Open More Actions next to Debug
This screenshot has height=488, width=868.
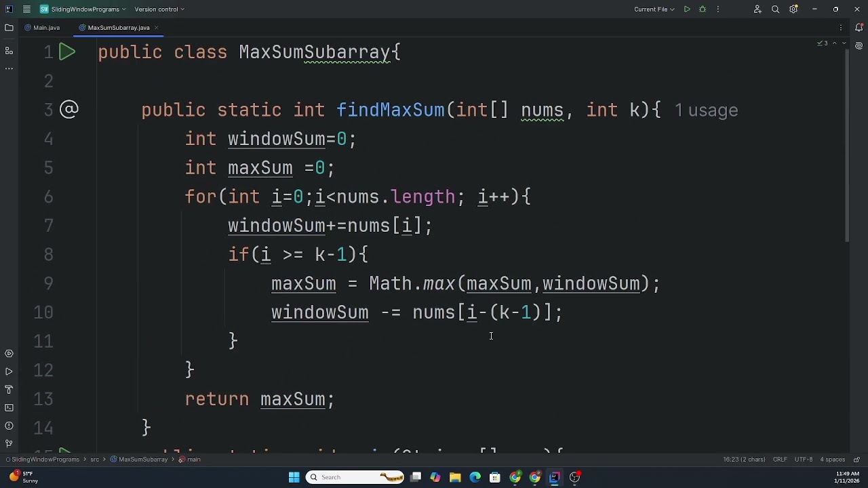pos(718,9)
